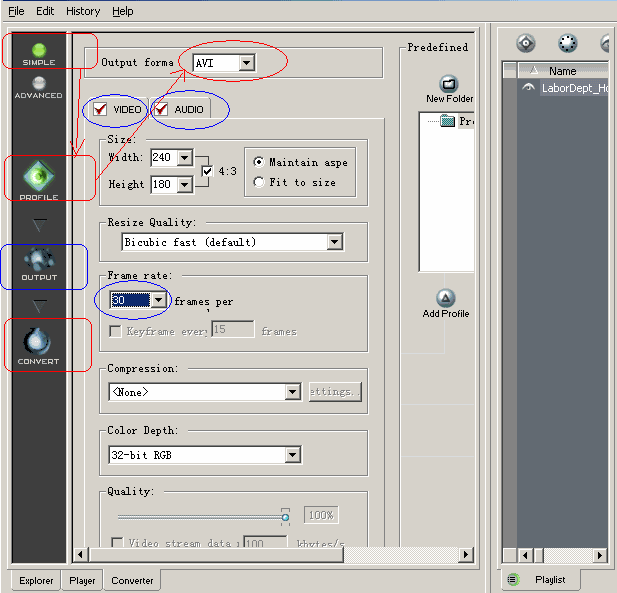617x593 pixels.
Task: Open the ADVANCED mode icon
Action: 38,87
